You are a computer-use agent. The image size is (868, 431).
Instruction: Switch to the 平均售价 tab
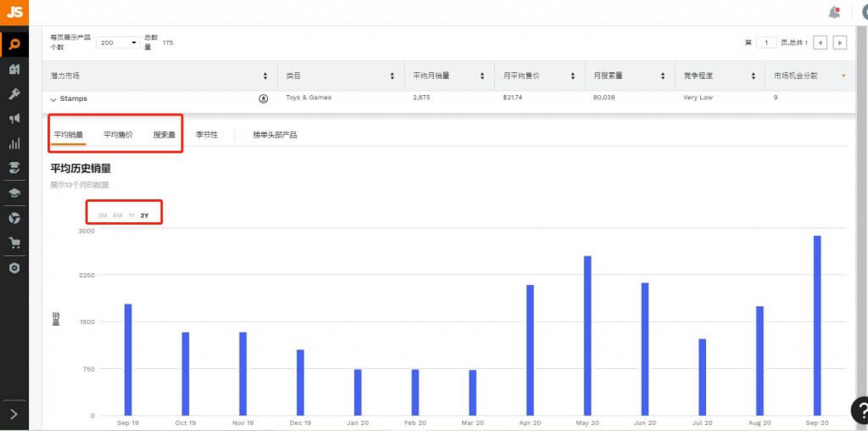pyautogui.click(x=118, y=135)
